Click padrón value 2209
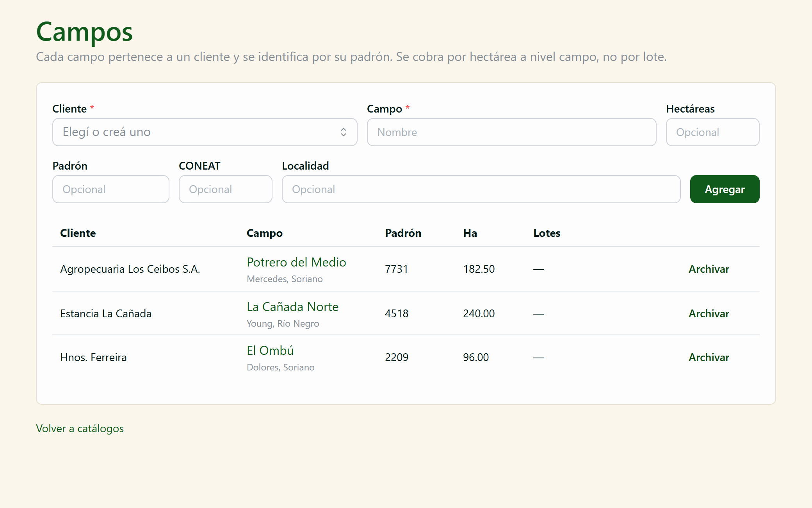Screen dimensions: 812x508 [x=396, y=357]
